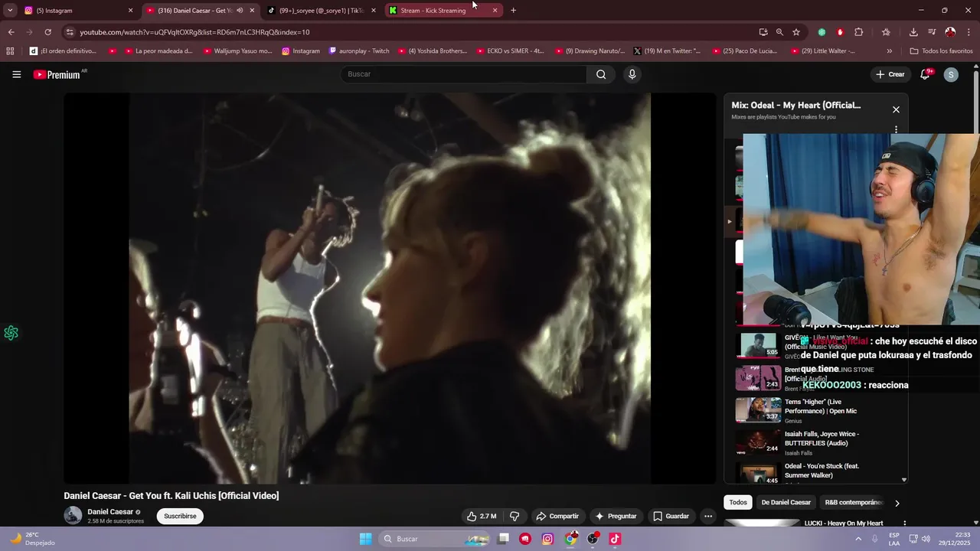Switch to the Kick Streaming tab
This screenshot has height=551, width=980.
[443, 11]
